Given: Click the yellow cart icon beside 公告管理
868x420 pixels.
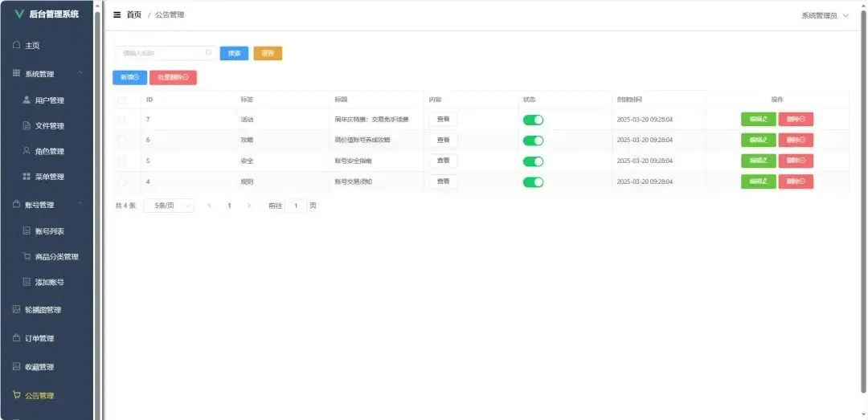Looking at the screenshot, I should point(17,395).
